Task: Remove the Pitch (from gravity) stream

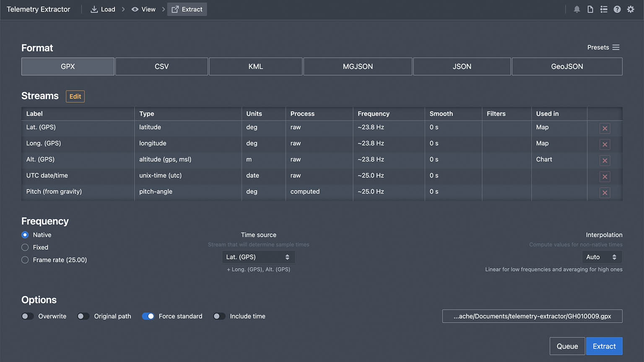Action: tap(605, 193)
